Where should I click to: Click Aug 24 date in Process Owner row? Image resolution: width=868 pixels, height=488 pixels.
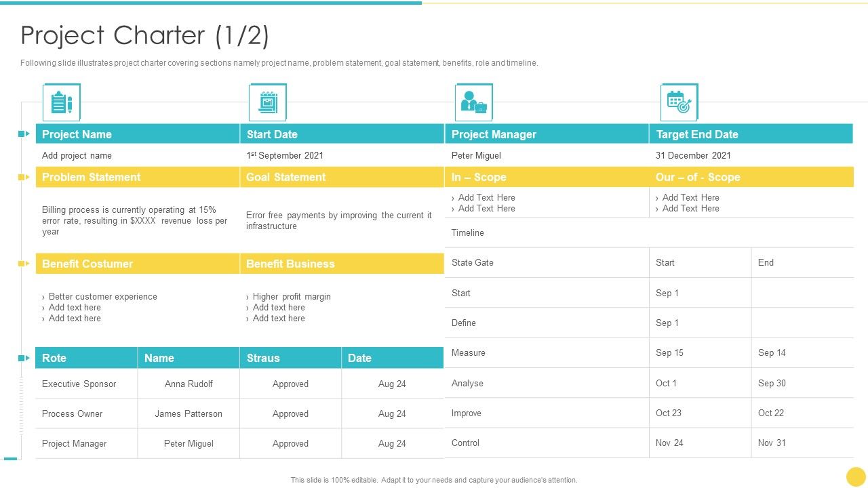pyautogui.click(x=392, y=413)
